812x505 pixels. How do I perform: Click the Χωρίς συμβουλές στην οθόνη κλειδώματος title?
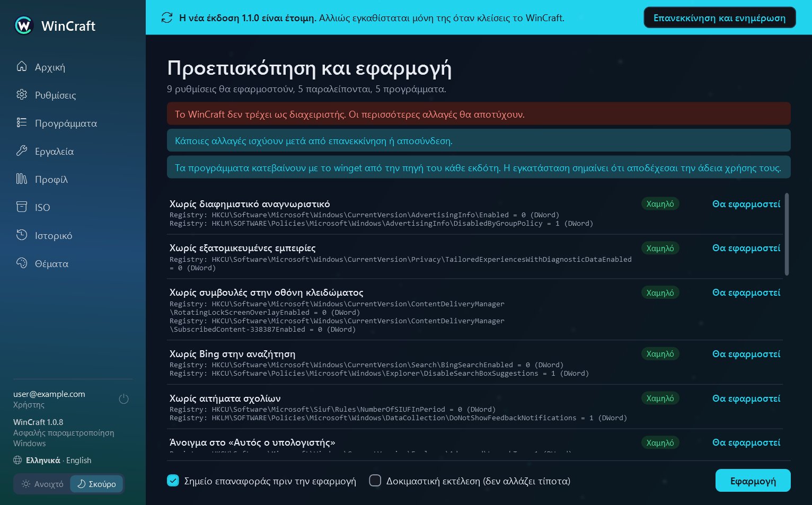[266, 293]
